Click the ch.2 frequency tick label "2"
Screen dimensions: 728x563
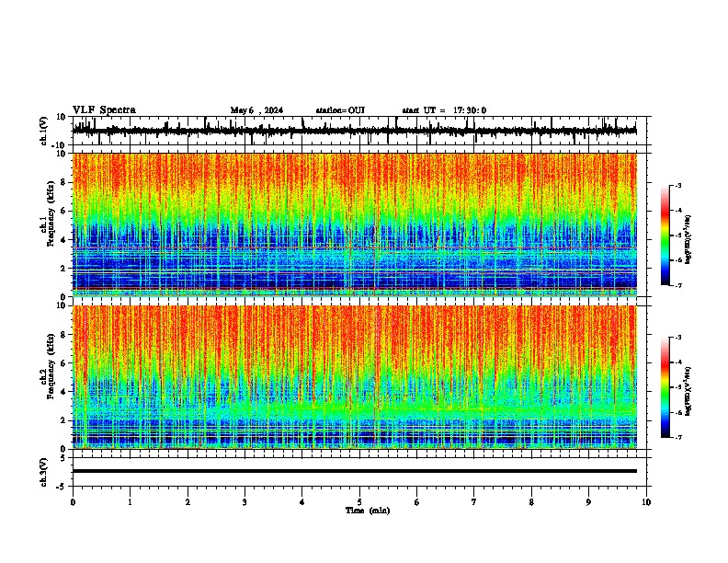point(65,420)
